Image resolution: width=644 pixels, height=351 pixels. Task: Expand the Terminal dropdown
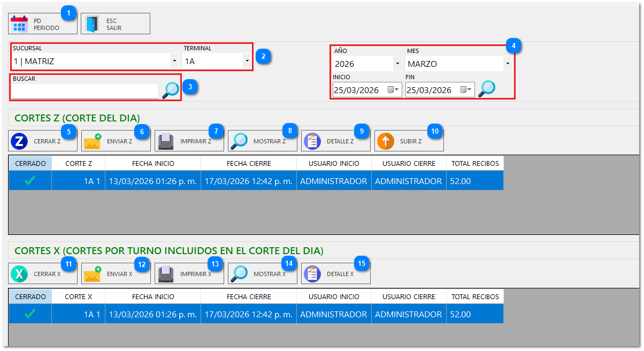tap(247, 61)
